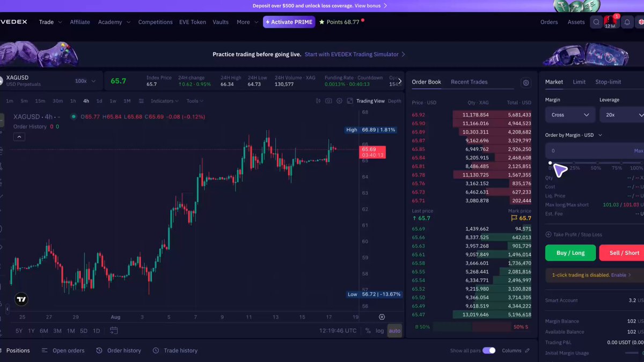Click the Trade history clock icon
The image size is (644, 362).
[156, 350]
